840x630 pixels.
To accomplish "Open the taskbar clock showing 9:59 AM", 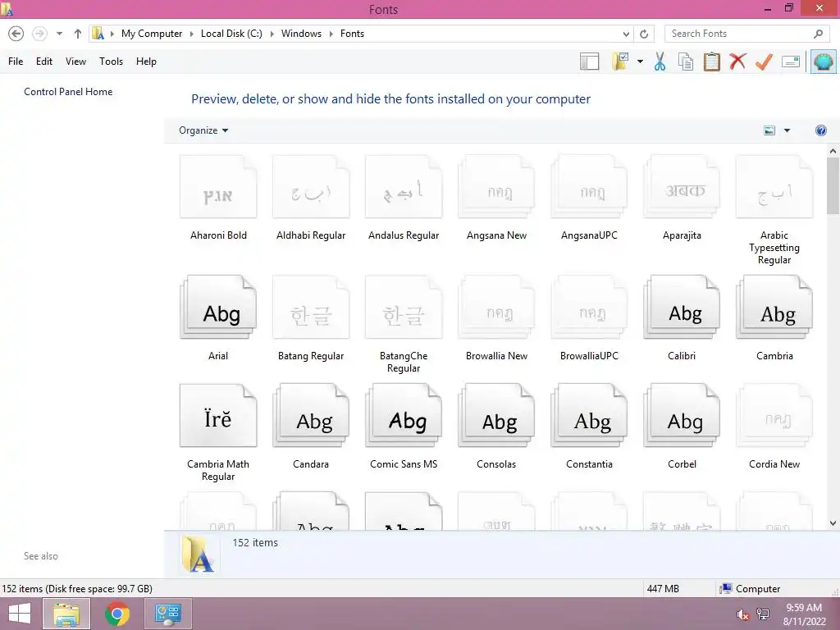I will [x=804, y=614].
